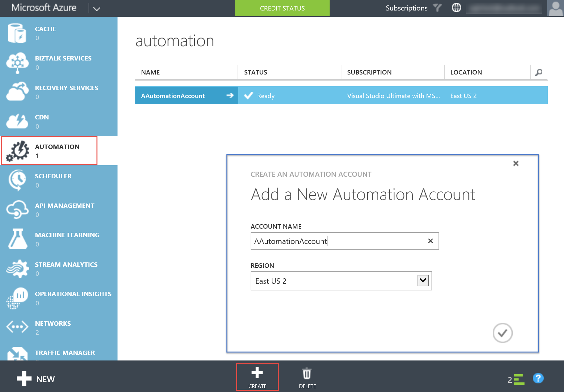
Task: Click the Create plus icon
Action: (257, 372)
